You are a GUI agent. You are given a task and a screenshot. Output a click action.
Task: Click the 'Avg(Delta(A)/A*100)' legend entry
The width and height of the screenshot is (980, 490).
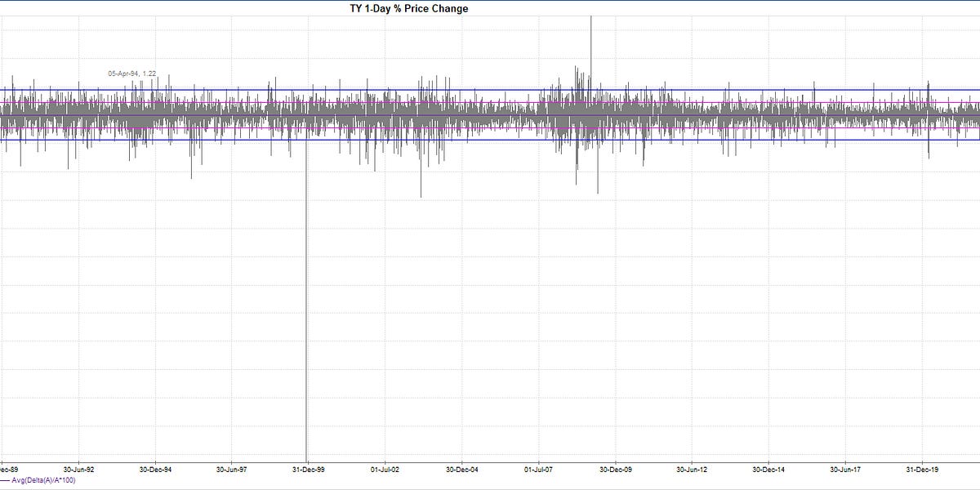(46, 482)
